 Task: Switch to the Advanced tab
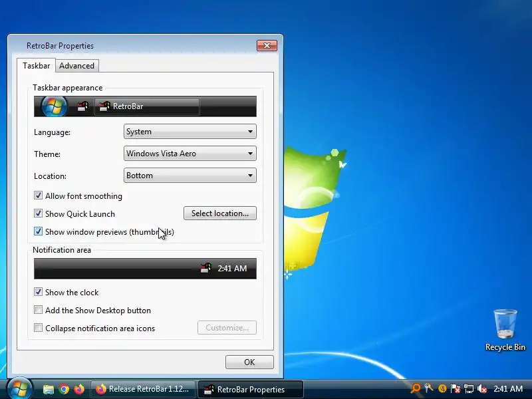(x=76, y=66)
